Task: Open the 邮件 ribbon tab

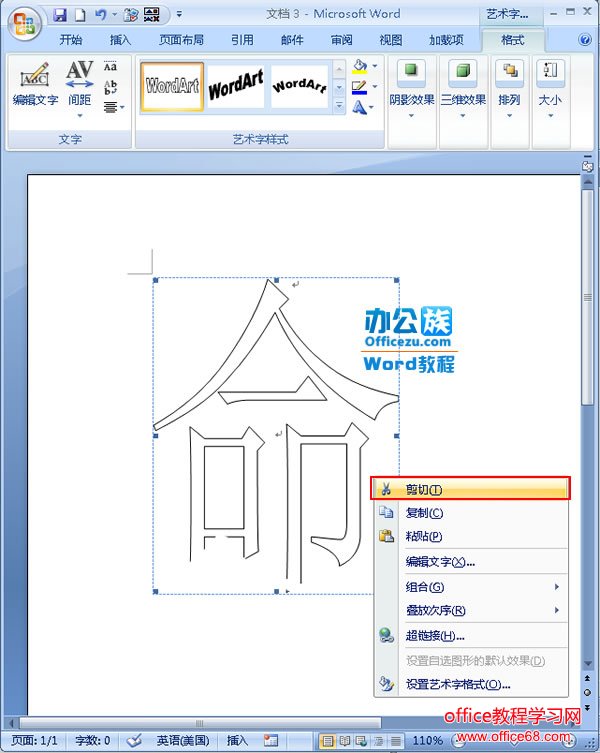Action: 292,40
